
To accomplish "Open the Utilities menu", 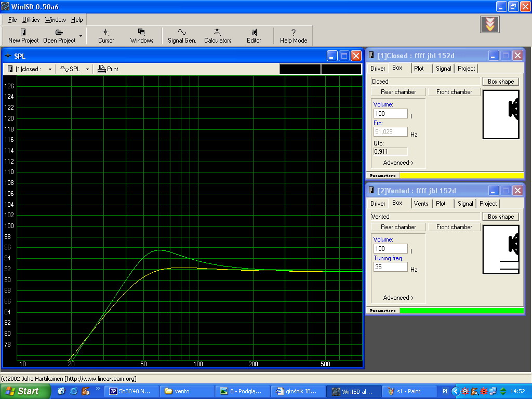I will [x=31, y=20].
